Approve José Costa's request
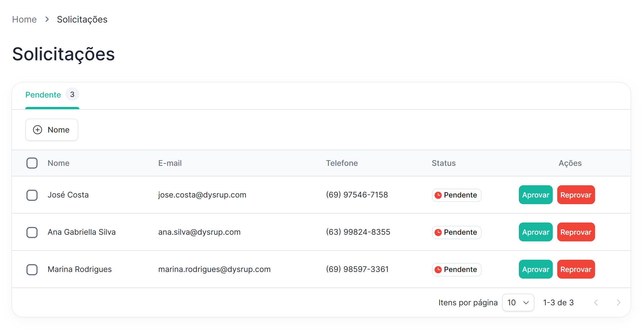 [536, 195]
